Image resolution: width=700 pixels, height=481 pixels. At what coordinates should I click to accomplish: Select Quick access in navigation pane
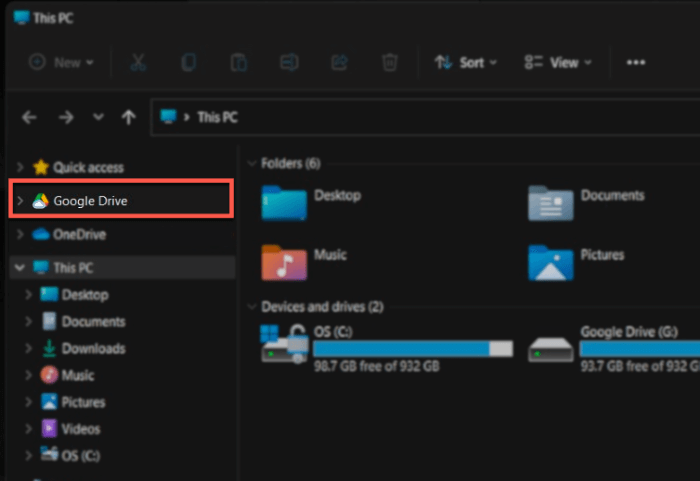pyautogui.click(x=122, y=167)
